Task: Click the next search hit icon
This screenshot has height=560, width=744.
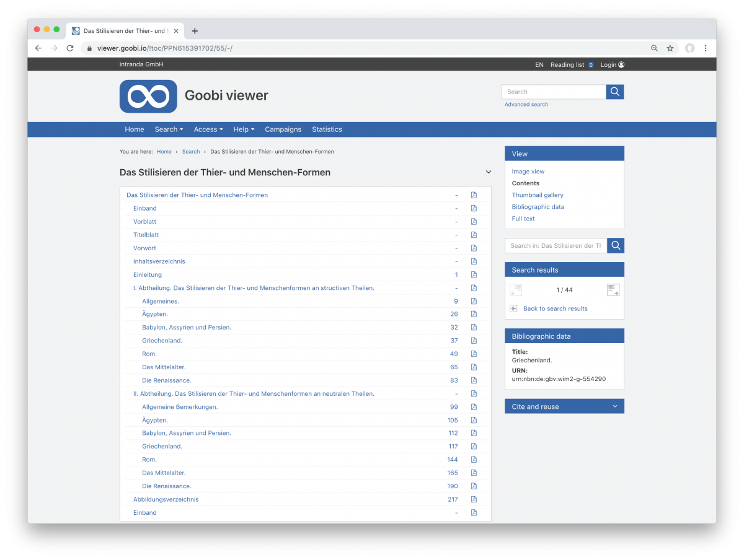Action: click(x=613, y=289)
